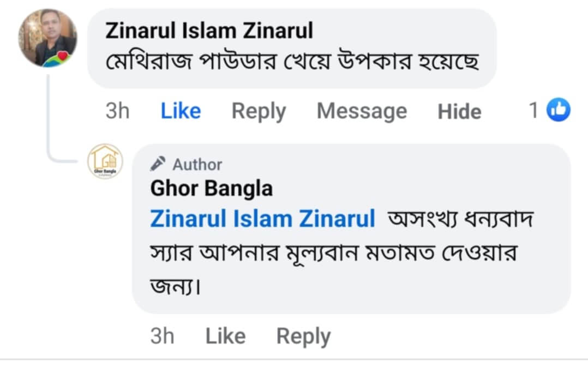The image size is (588, 367).
Task: Click the reaction count number 1
Action: click(534, 111)
